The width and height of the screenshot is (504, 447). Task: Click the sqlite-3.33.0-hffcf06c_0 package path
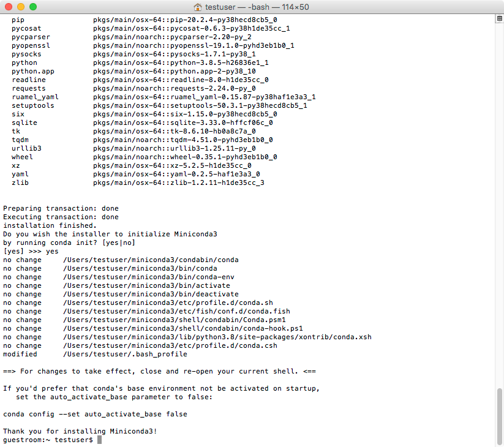[x=183, y=122]
